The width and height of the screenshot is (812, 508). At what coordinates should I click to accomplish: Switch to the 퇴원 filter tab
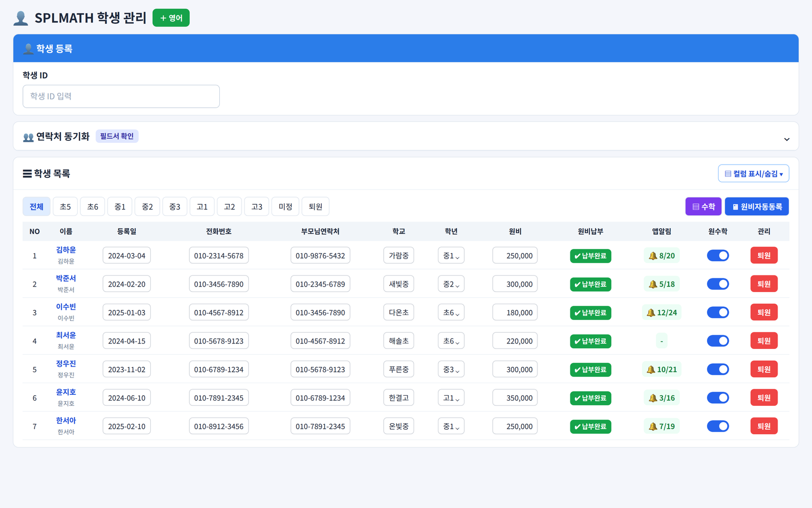point(316,207)
